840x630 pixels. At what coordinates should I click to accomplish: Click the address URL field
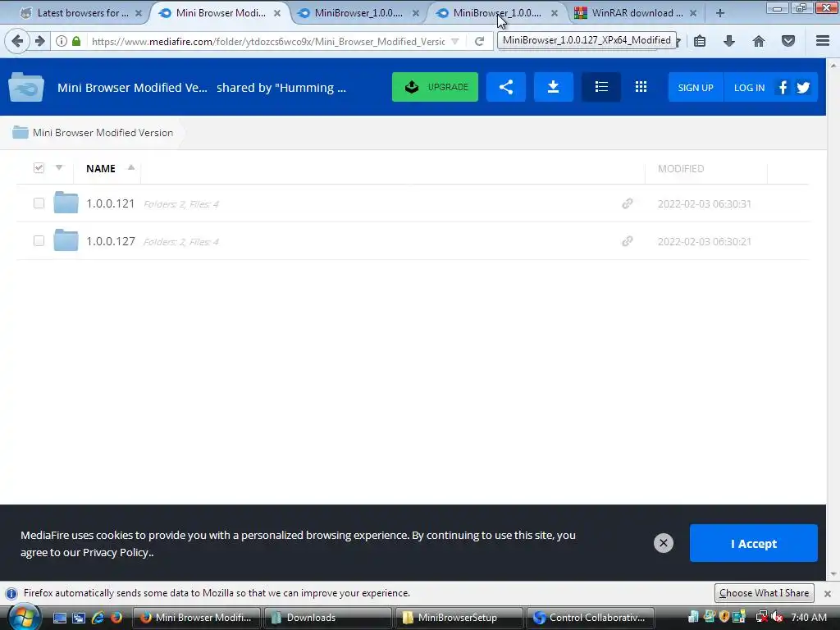click(268, 41)
